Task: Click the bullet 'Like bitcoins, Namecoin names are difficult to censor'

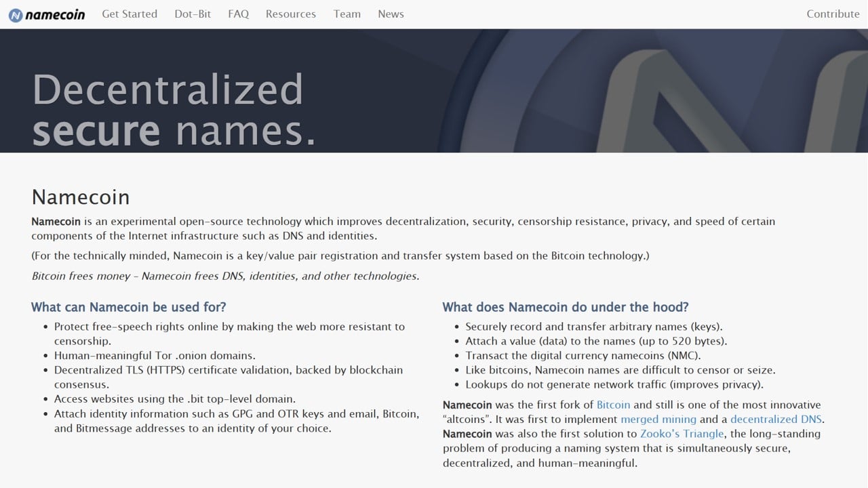Action: pyautogui.click(x=620, y=370)
